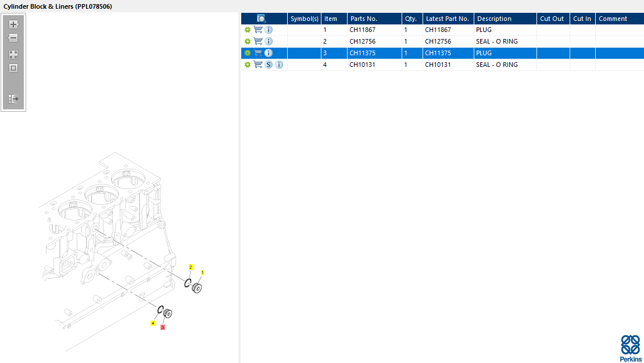Click green gear icon for CH11867 row
Screen dimensions: 644x363
[247, 30]
